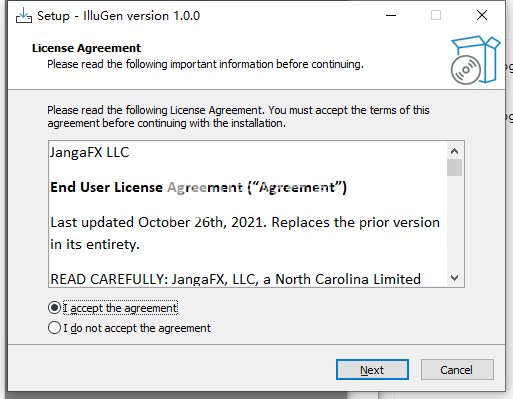Click the "Setup - IlluGen version 1.0.0" title bar
The image size is (513, 399).
tap(118, 16)
